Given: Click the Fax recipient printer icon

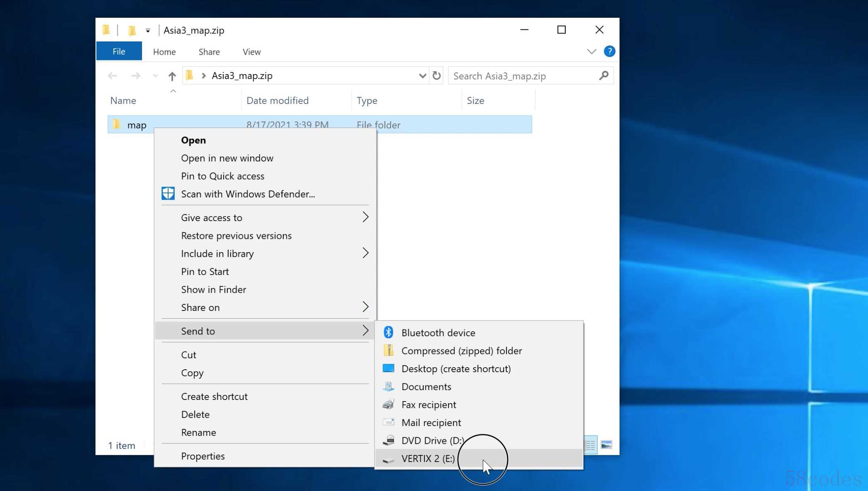Looking at the screenshot, I should pos(388,404).
